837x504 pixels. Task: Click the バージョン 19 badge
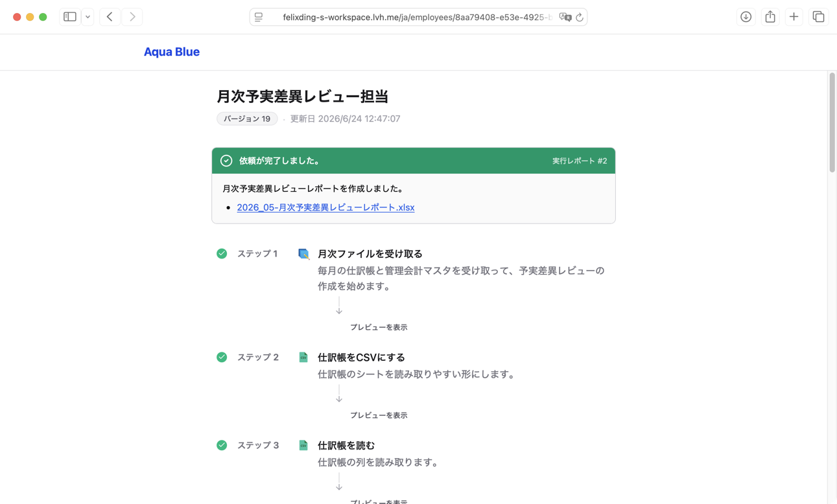coord(247,119)
